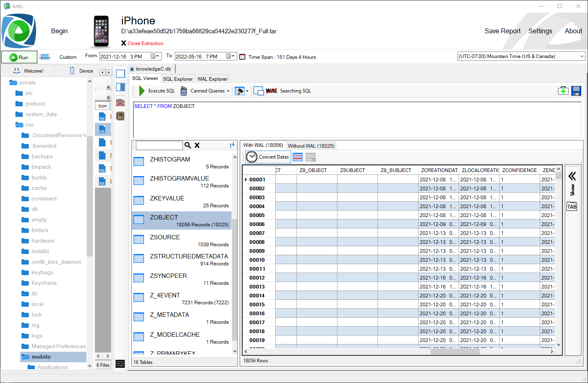This screenshot has width=588, height=383.
Task: Click the ArtEx logo at top left
Action: [x=19, y=31]
